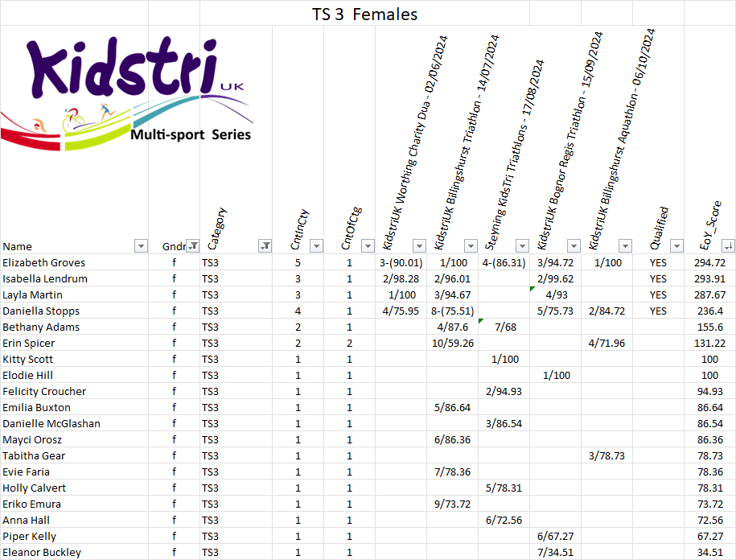Select the 'TS 3 Females' title cell
This screenshot has width=736, height=560.
(x=364, y=14)
